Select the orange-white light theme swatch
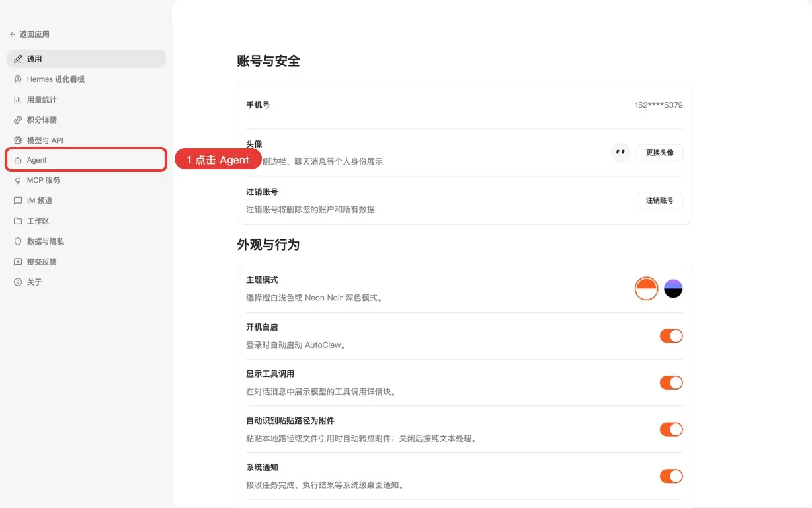812x508 pixels. tap(646, 288)
